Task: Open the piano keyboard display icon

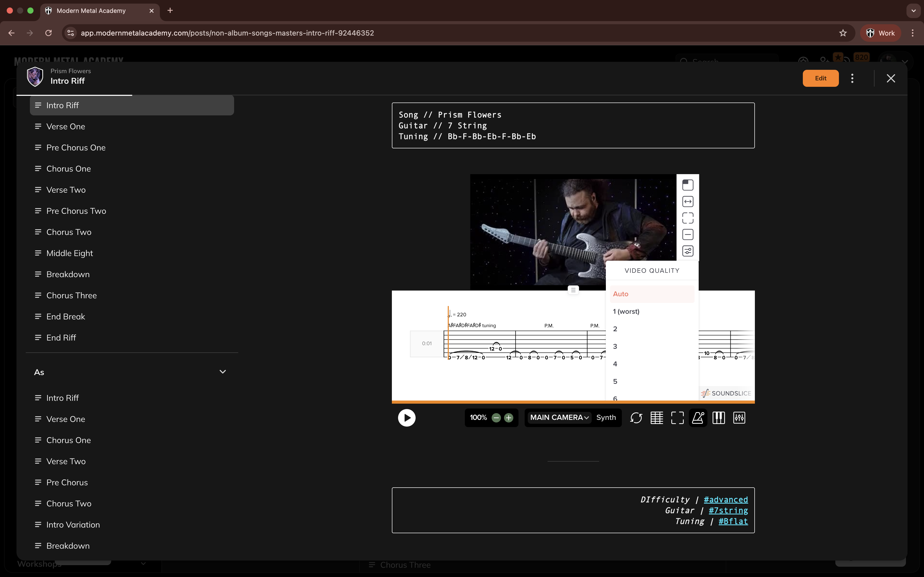Action: (719, 418)
